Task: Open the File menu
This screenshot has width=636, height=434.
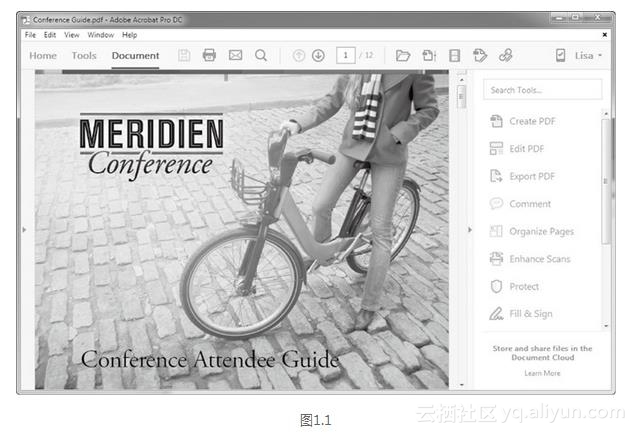Action: [30, 35]
